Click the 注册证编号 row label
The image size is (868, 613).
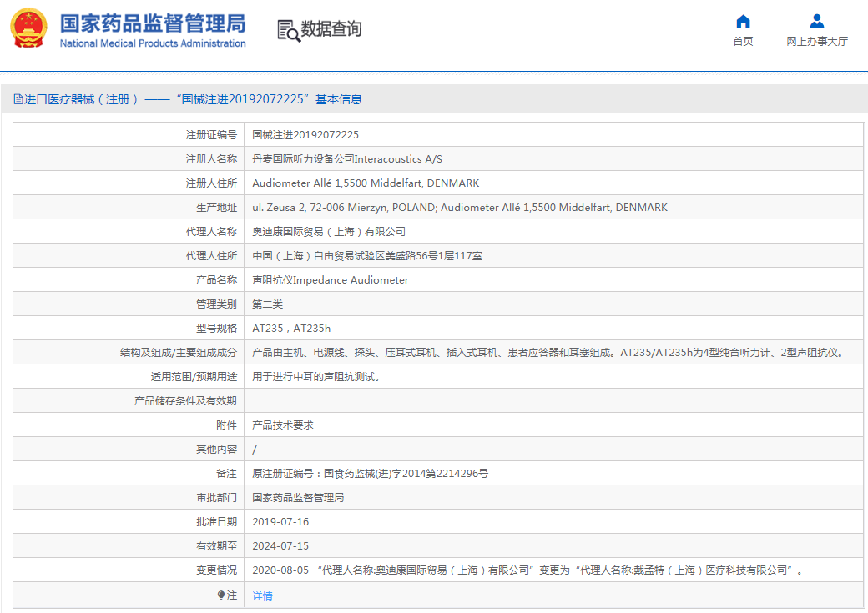pos(211,135)
